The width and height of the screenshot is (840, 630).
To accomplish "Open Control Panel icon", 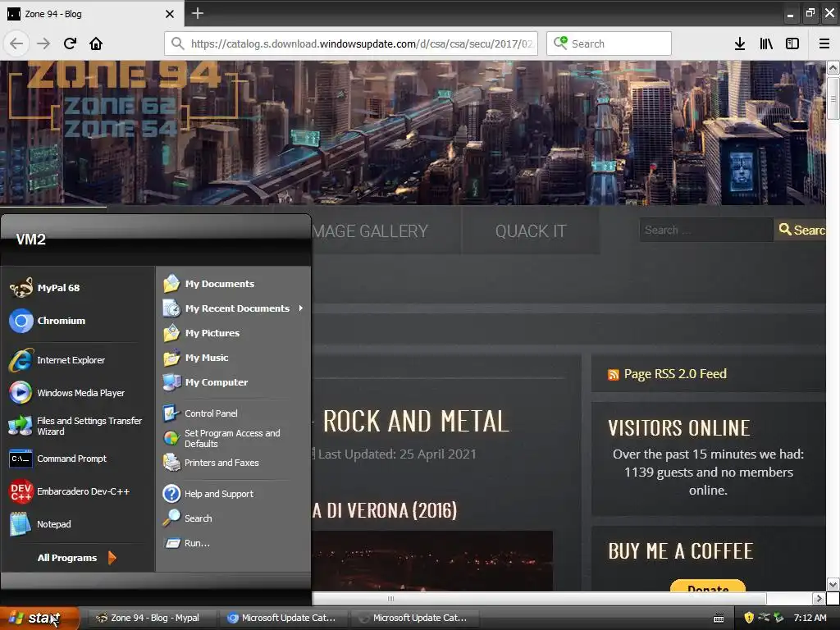I will (x=171, y=413).
